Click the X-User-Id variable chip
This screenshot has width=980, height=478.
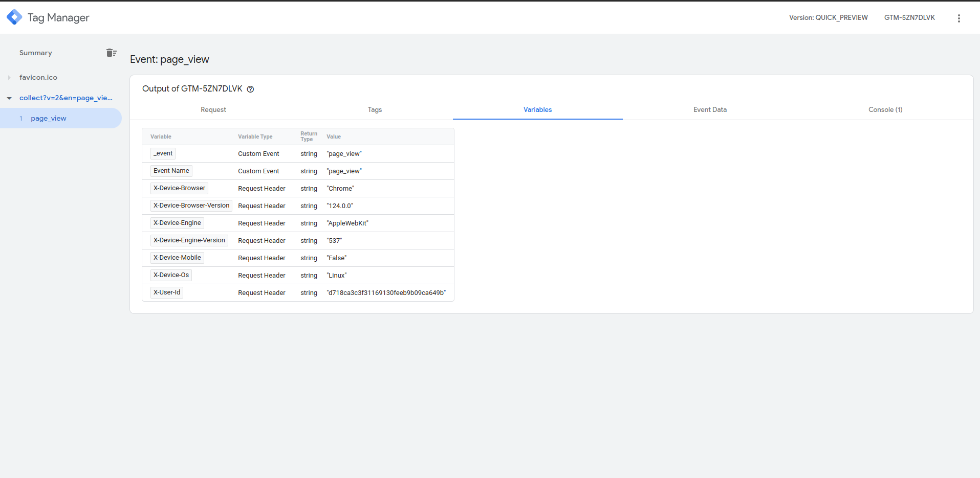point(166,292)
